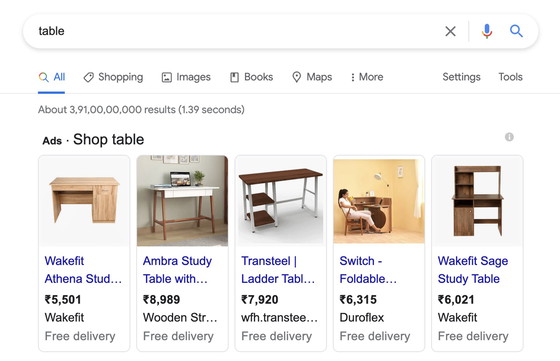Open the ads info icon beside Shop table
Viewport: 560px width, 361px height.
coord(509,137)
